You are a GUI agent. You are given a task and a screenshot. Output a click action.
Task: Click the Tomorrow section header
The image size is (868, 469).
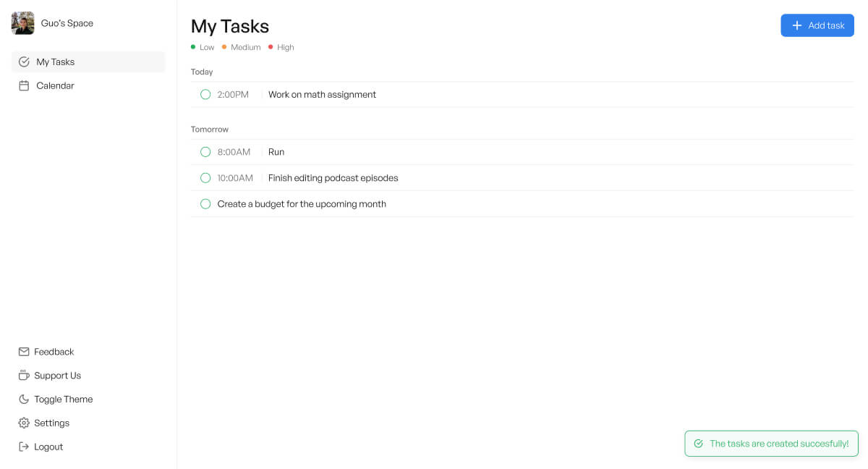[x=210, y=130]
